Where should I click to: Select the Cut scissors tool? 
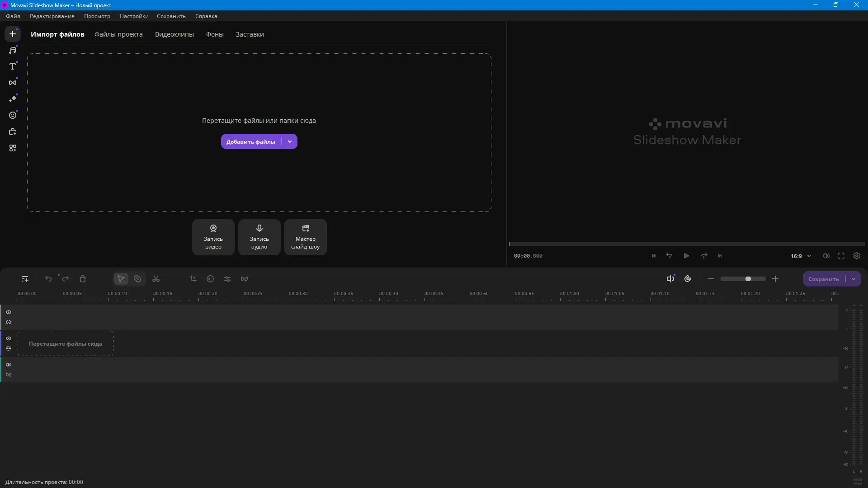point(156,279)
